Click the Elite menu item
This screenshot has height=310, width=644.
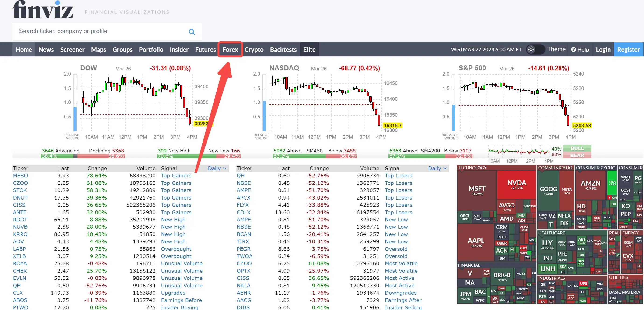tap(309, 49)
